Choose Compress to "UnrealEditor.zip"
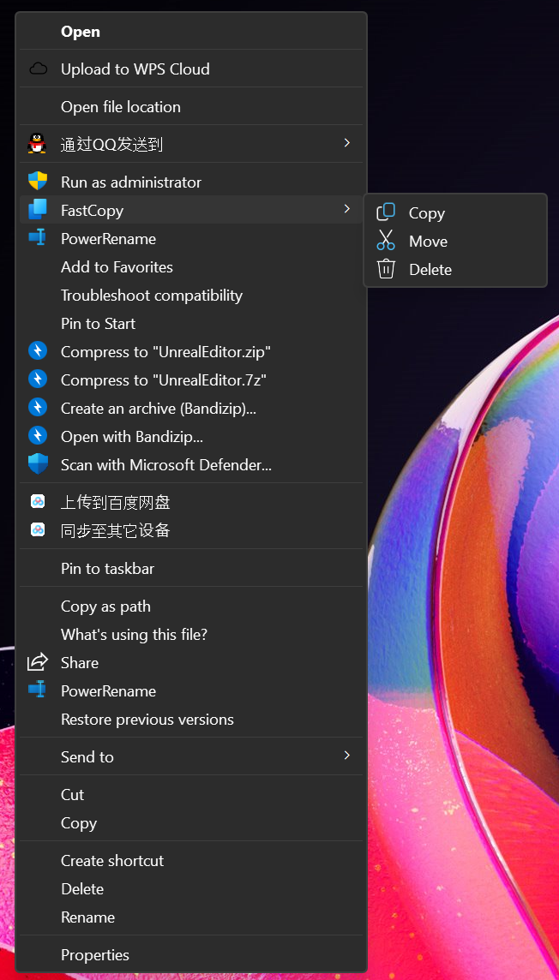 click(191, 351)
